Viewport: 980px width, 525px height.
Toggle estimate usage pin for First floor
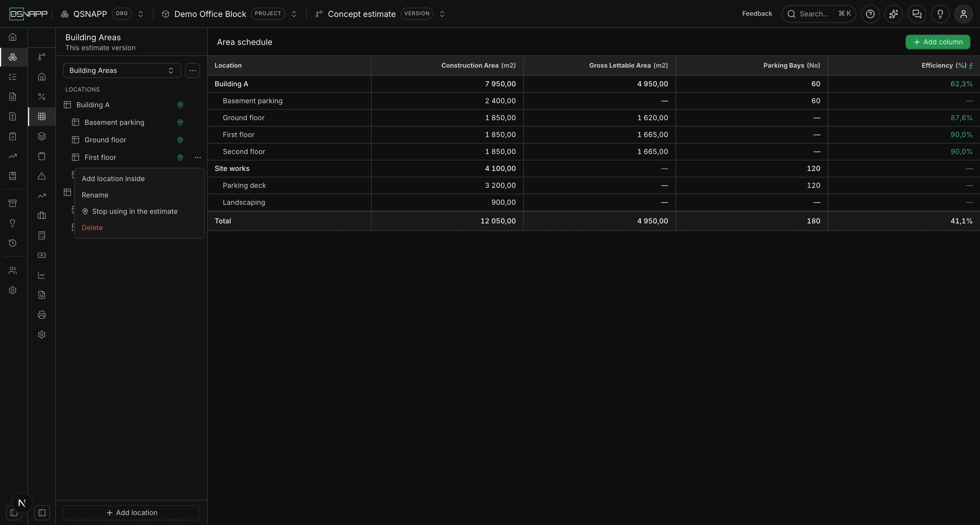coord(180,157)
